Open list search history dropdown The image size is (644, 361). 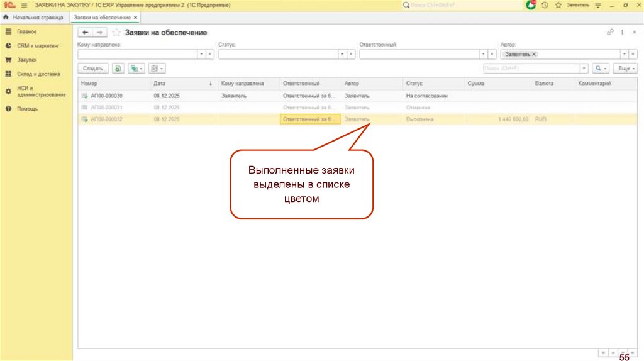584,69
